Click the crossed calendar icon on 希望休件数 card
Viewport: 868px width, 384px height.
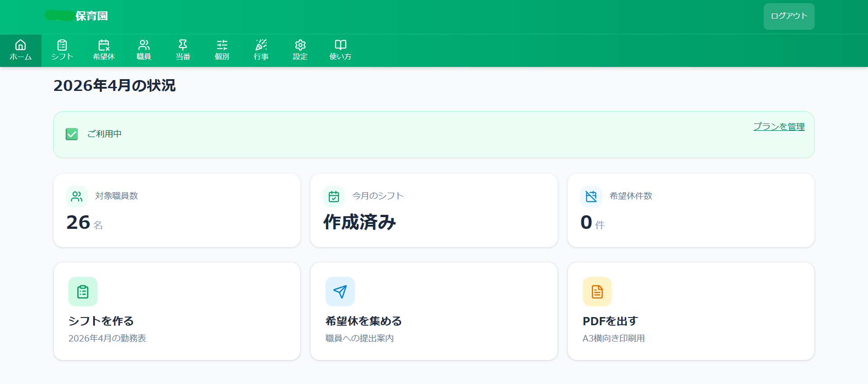pos(591,196)
